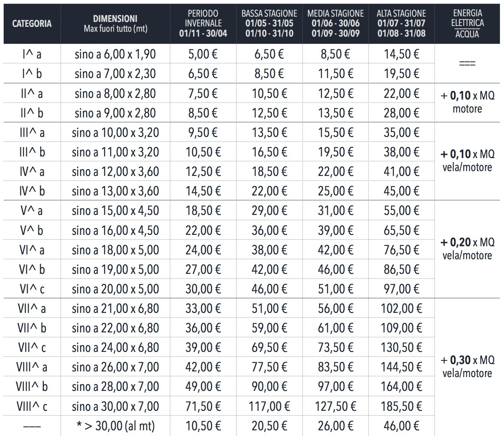Click dimension 'sino a 20,00 x 5,00'

point(115,289)
